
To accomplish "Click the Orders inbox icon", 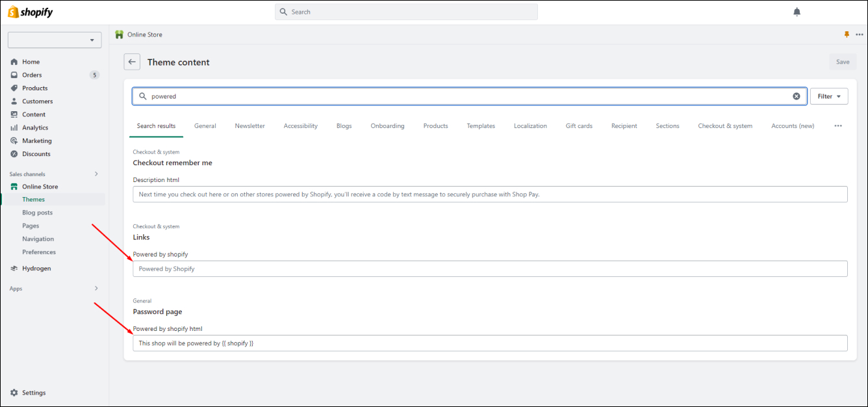I will pyautogui.click(x=14, y=75).
